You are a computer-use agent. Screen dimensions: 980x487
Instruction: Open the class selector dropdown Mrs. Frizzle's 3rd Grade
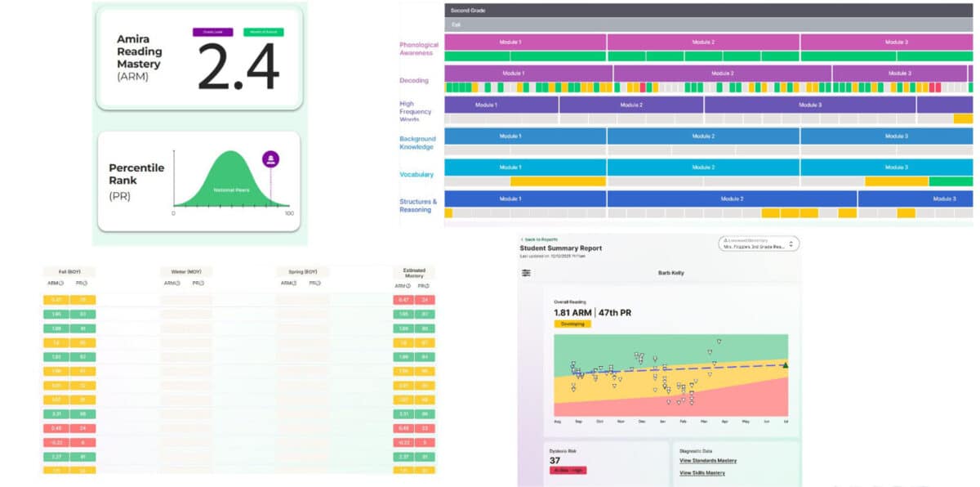[x=759, y=244]
